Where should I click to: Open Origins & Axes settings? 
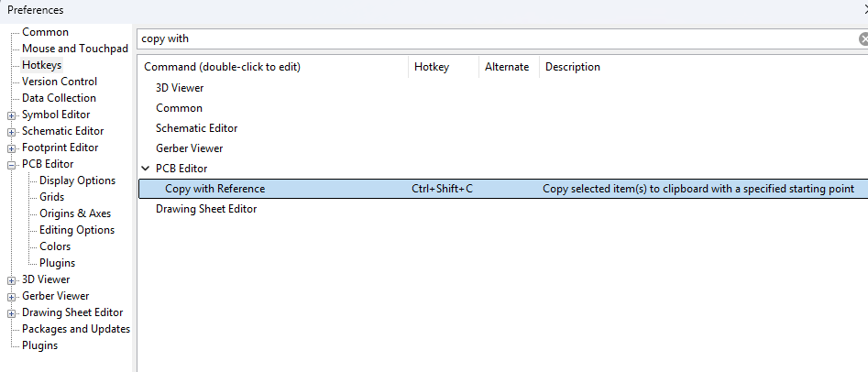(x=75, y=213)
